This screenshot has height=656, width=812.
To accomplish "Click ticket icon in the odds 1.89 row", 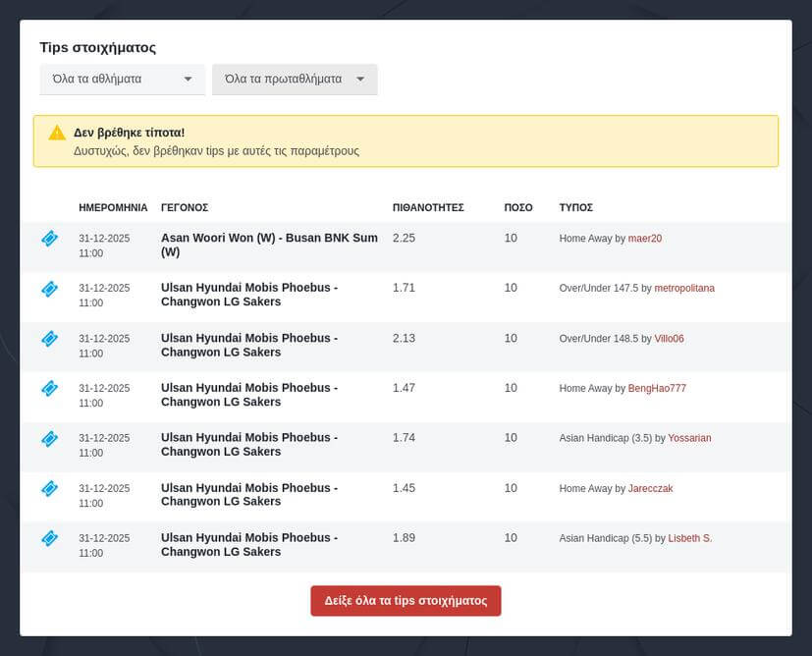I will 49,538.
